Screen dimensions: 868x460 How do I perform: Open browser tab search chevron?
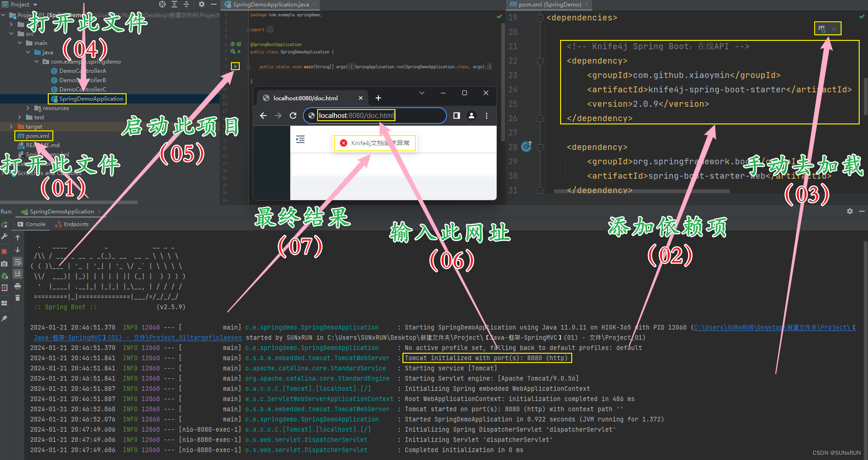pos(422,93)
